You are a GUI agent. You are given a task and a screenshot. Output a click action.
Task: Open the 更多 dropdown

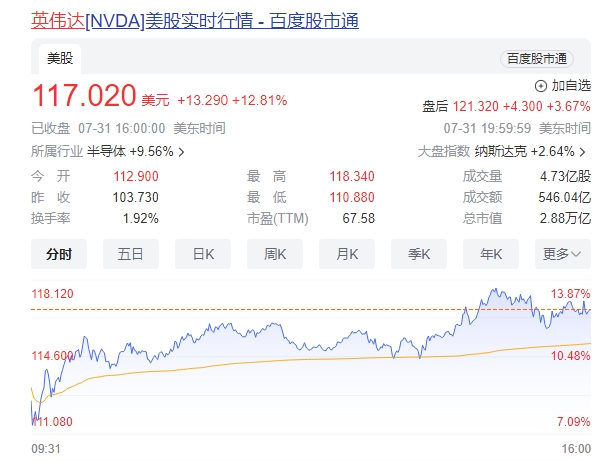(x=563, y=254)
